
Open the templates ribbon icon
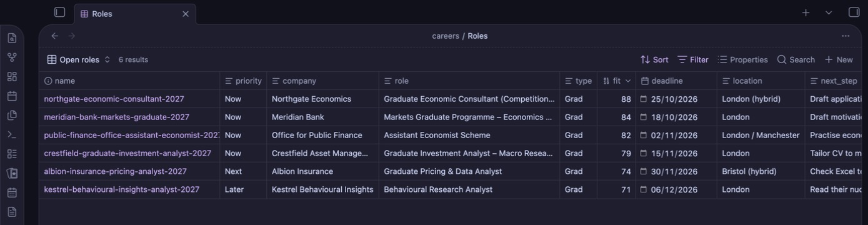tap(12, 116)
